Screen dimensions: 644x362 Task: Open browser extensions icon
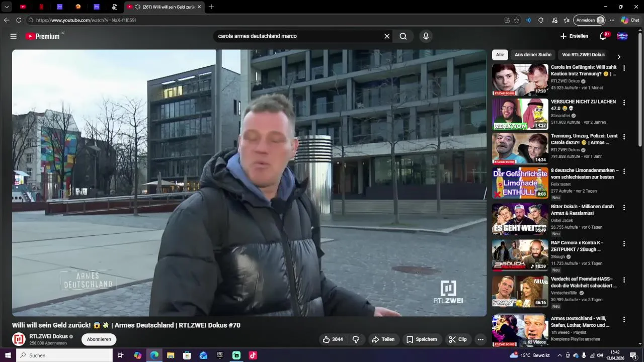[x=541, y=20]
